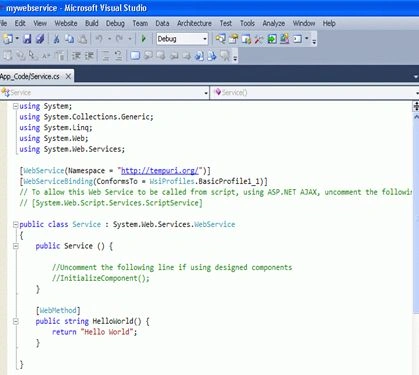Open the Properties Window toolbar icon
This screenshot has height=375, width=419.
coord(233,39)
